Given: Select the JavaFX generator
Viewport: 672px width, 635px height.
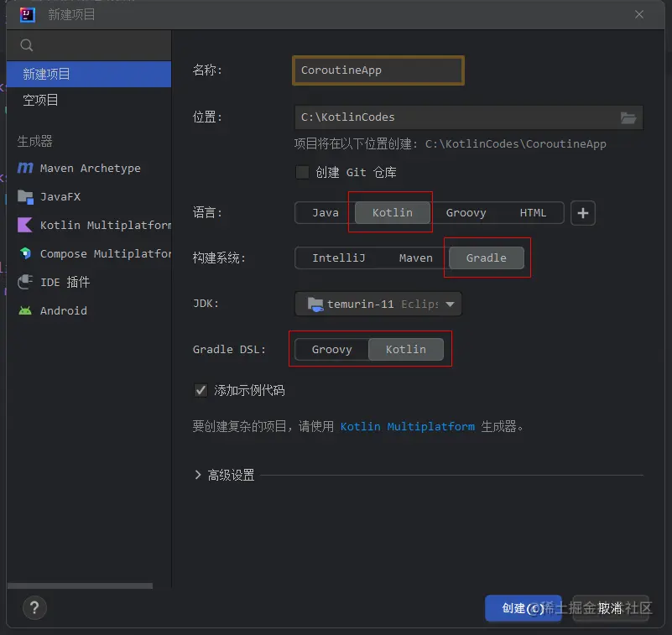Looking at the screenshot, I should 89,196.
